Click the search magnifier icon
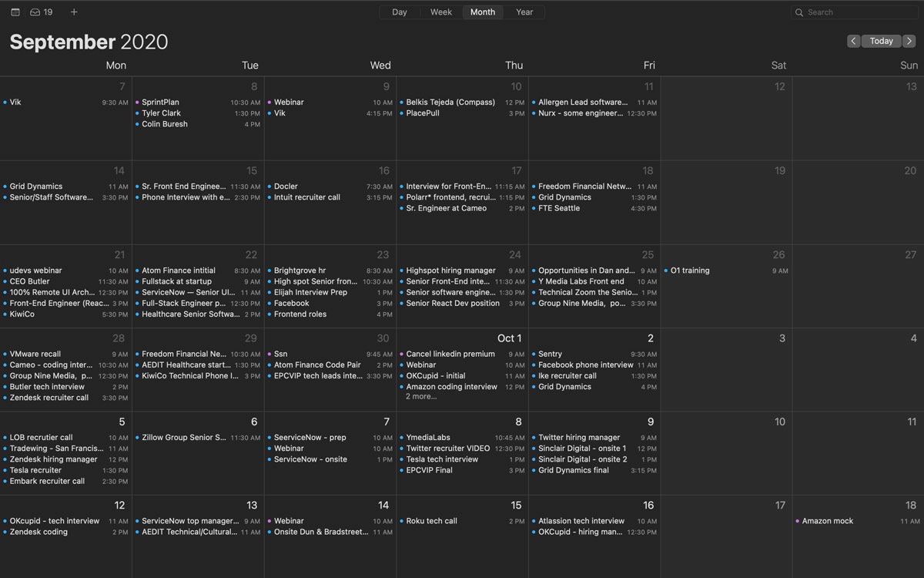 pyautogui.click(x=800, y=12)
